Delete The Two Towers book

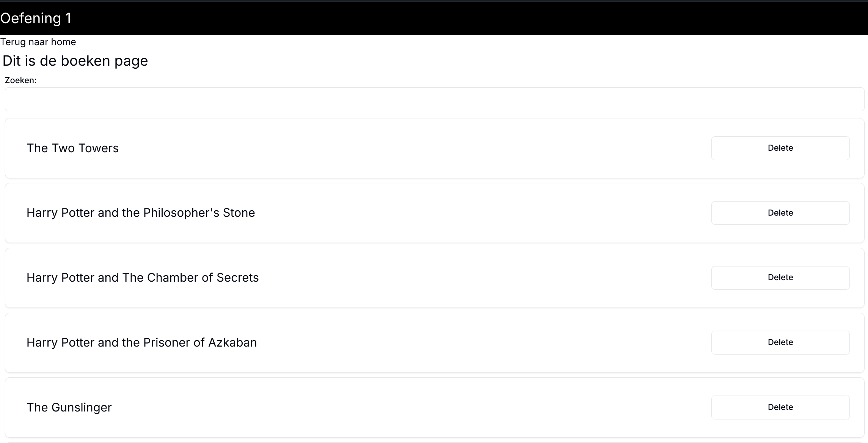pyautogui.click(x=780, y=148)
